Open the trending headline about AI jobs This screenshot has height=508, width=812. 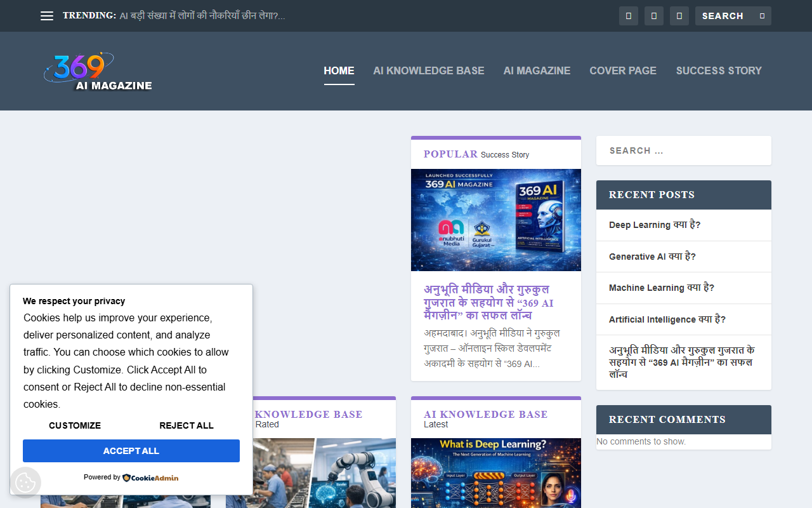point(202,16)
